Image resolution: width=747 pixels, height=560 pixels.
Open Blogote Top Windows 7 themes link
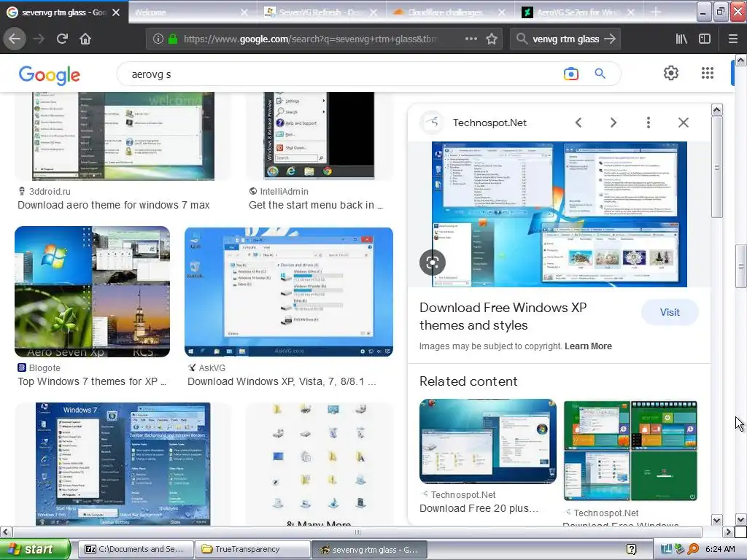point(92,381)
